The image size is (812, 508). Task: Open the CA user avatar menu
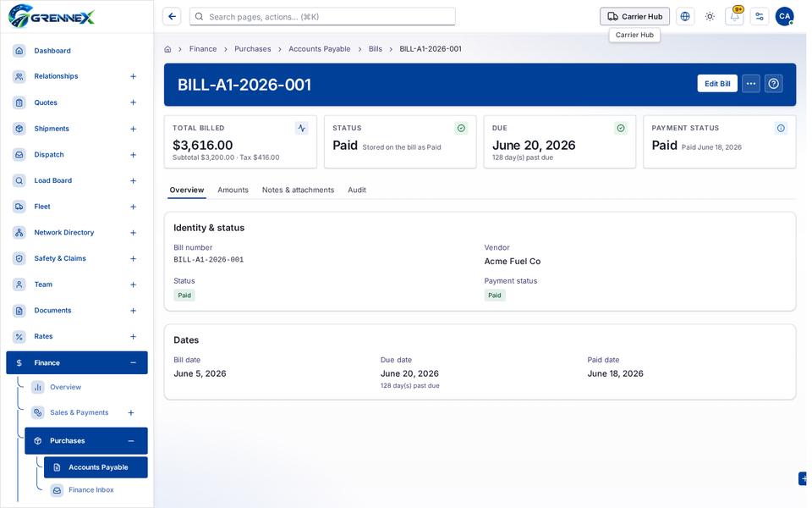click(784, 17)
